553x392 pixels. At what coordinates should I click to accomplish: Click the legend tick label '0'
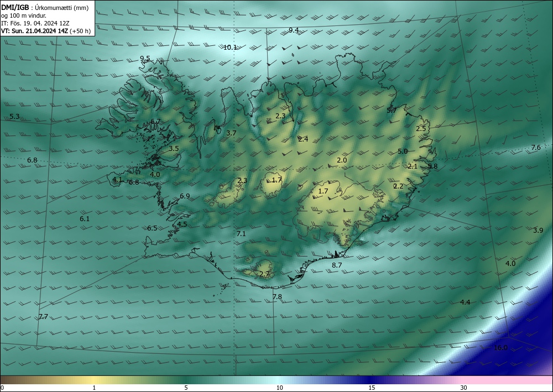pyautogui.click(x=2, y=388)
